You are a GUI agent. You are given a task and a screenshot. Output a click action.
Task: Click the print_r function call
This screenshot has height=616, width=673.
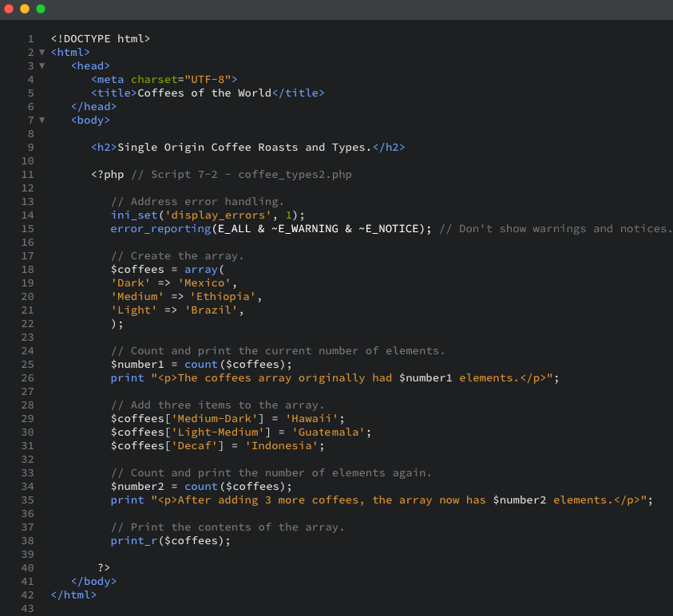pos(134,541)
